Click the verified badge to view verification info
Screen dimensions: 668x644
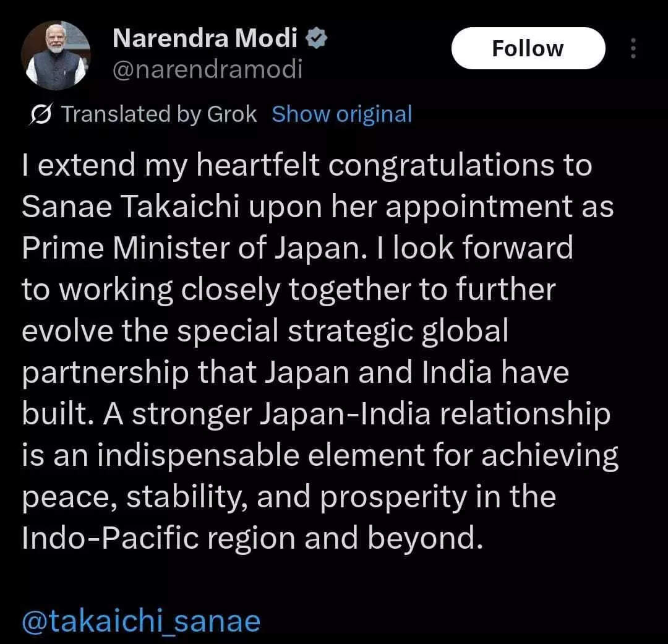coord(316,37)
